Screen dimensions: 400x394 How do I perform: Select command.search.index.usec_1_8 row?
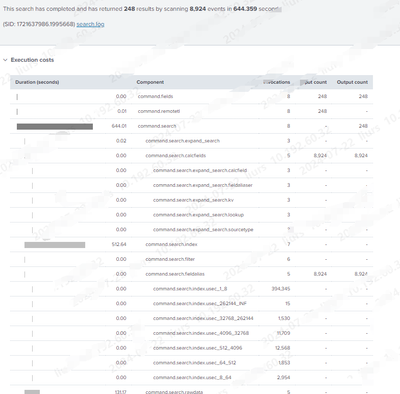190,289
